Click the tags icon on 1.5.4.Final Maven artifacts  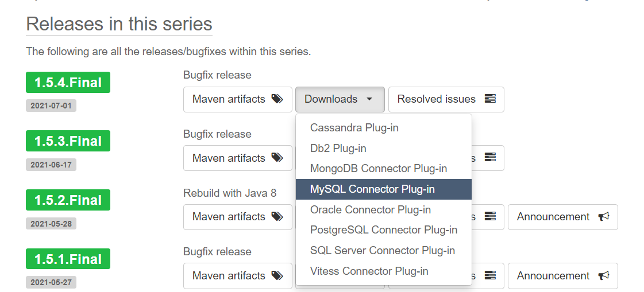[277, 99]
